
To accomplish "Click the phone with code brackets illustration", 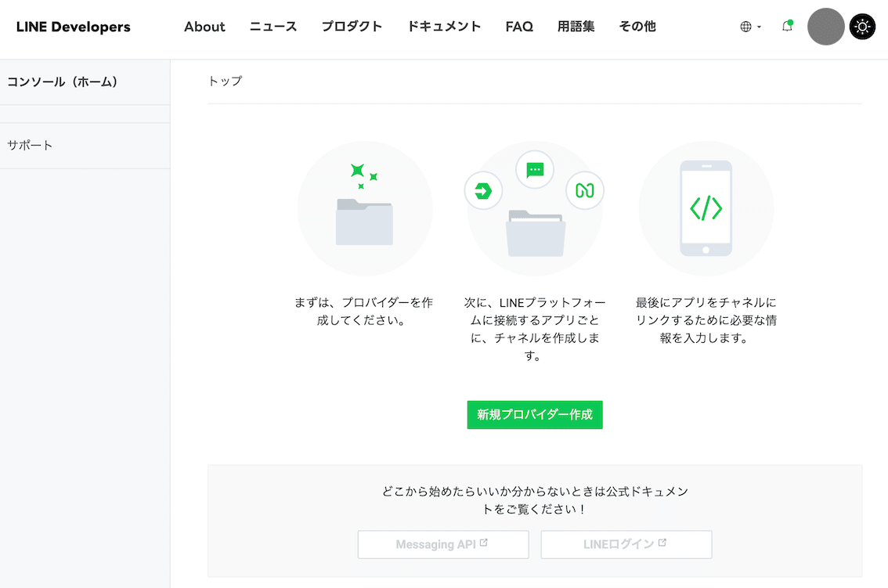I will point(706,208).
